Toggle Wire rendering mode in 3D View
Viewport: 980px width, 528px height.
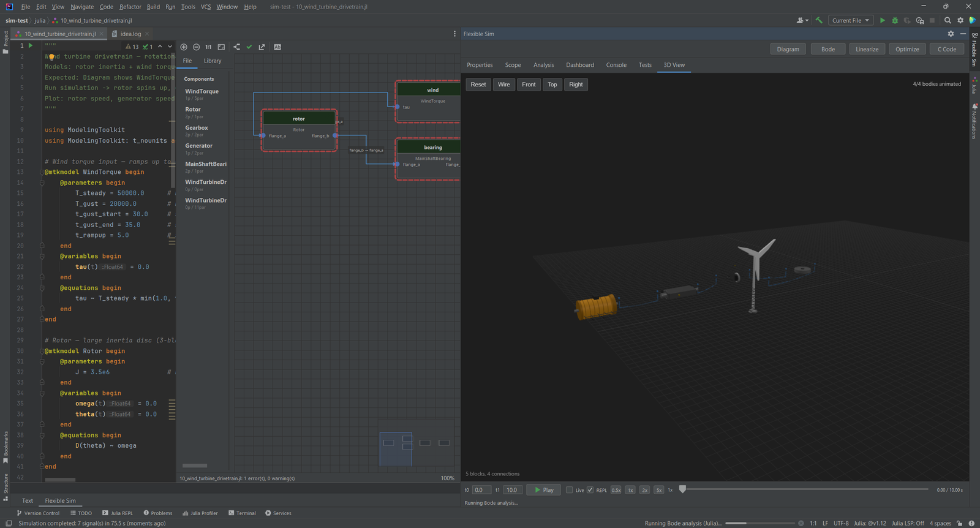coord(504,85)
